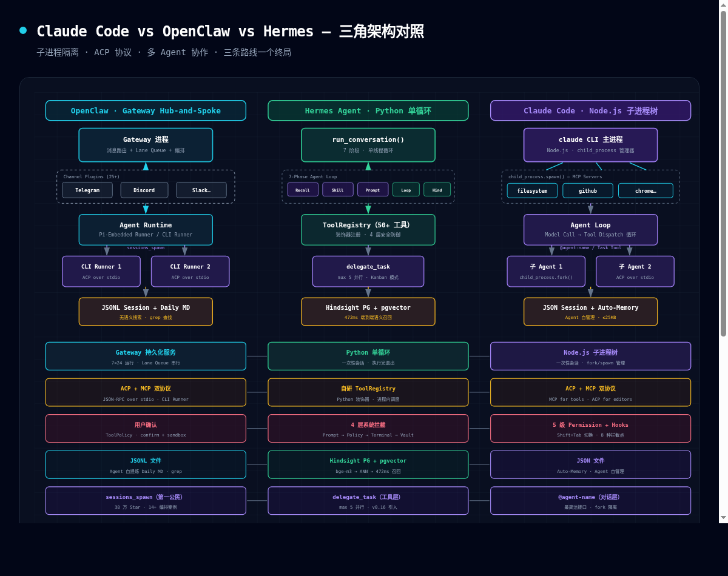This screenshot has width=728, height=576.
Task: Click the Hindsight card with 'bge-m3 → ANN'
Action: pyautogui.click(x=368, y=464)
